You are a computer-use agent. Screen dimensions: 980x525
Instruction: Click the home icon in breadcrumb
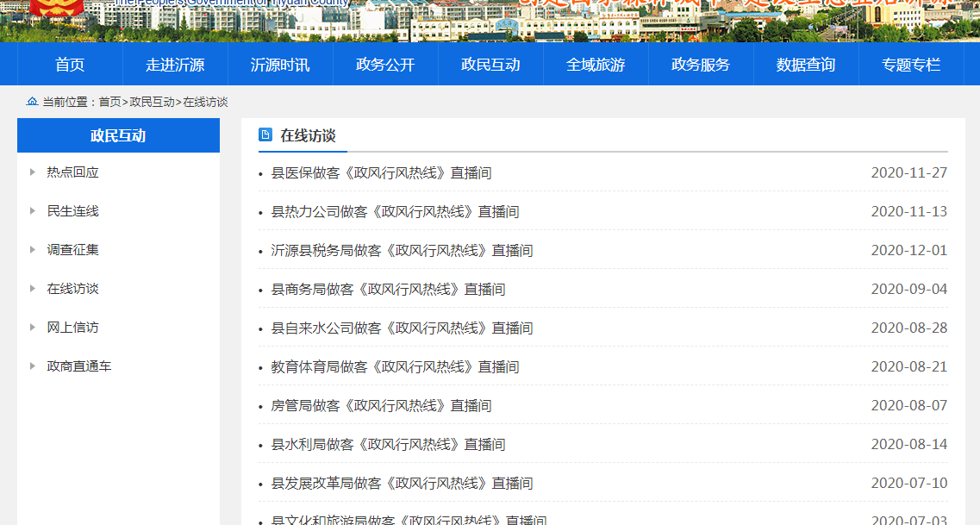pyautogui.click(x=32, y=102)
